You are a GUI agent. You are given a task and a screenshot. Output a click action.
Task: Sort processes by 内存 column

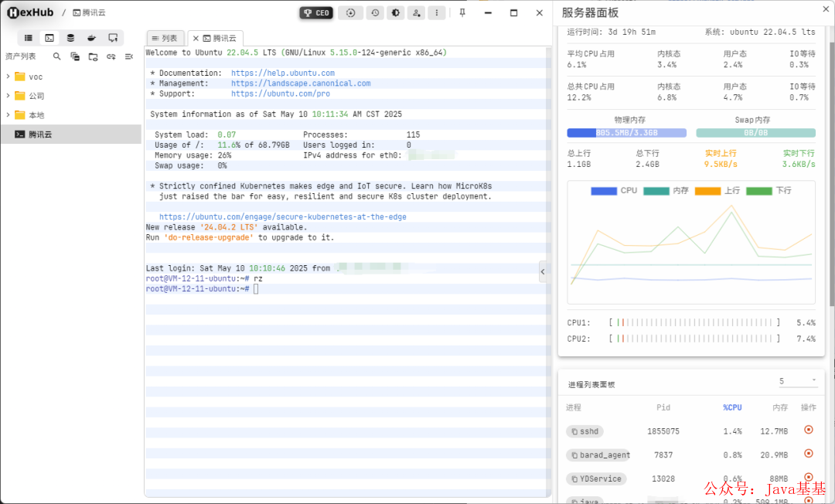780,407
